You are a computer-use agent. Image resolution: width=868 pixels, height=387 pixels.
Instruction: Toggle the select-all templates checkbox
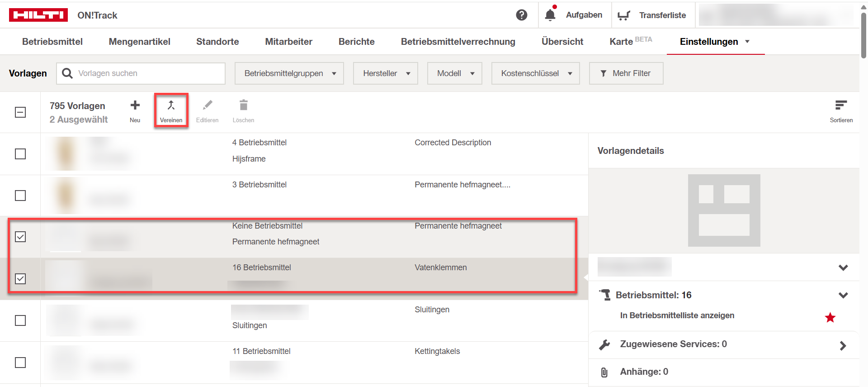pos(20,112)
